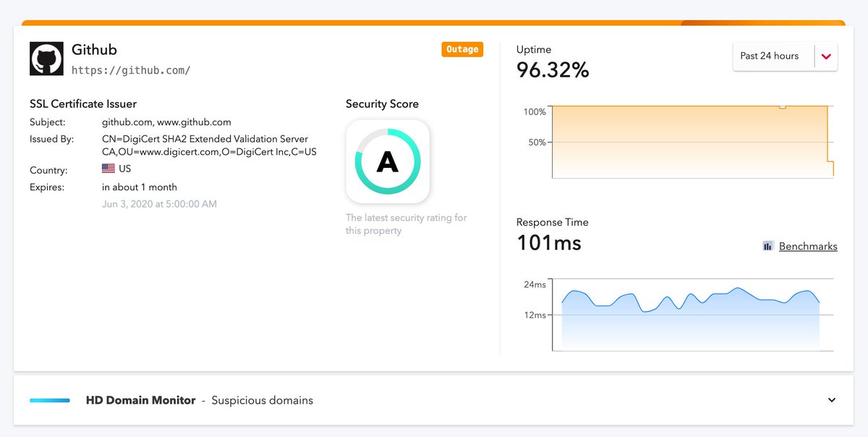Click the Benchmarks bar chart icon
This screenshot has width=868, height=437.
click(x=767, y=246)
